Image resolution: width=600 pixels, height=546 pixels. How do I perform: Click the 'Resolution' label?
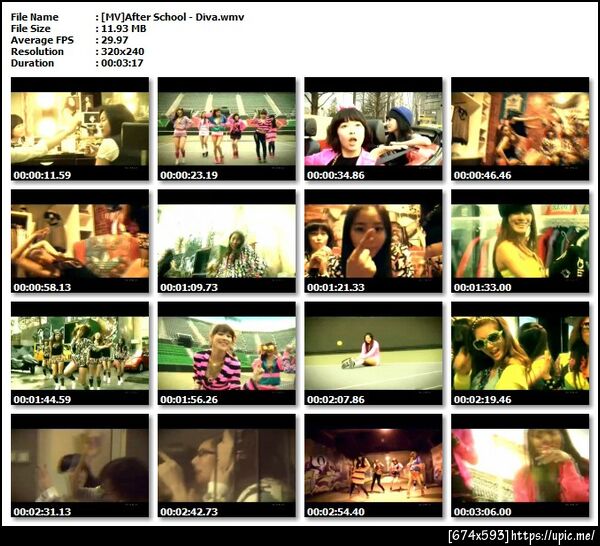[37, 52]
